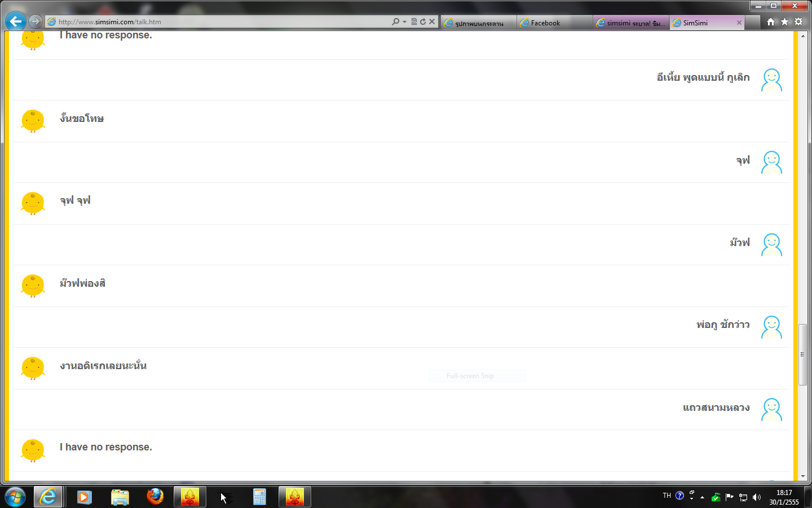Click the page's vertical scrollbar thumb

pos(803,354)
